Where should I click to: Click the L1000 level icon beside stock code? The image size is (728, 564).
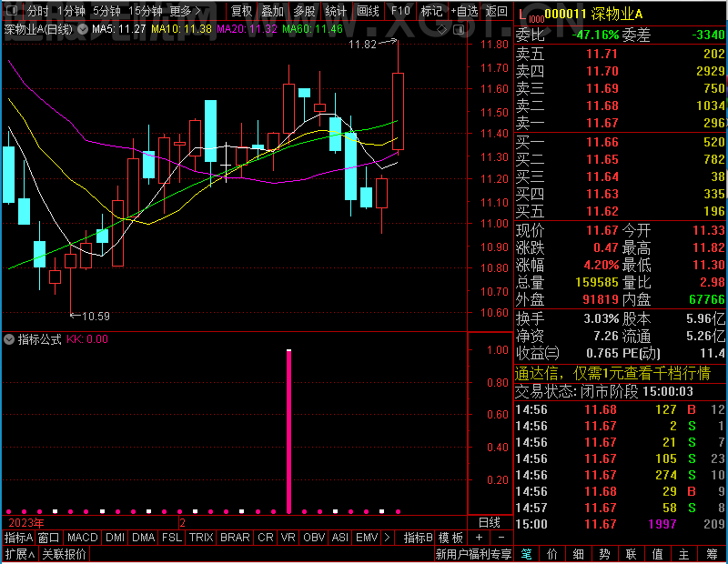(x=531, y=15)
